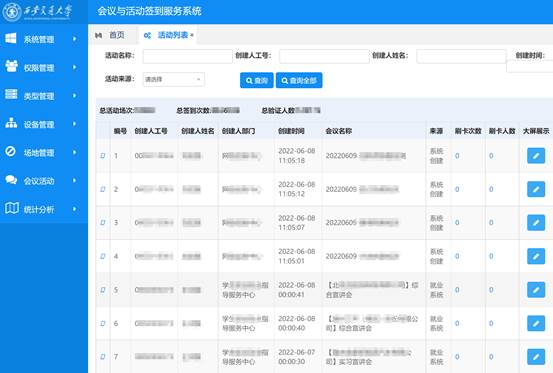Click the 创建人部门 column header

click(x=238, y=131)
